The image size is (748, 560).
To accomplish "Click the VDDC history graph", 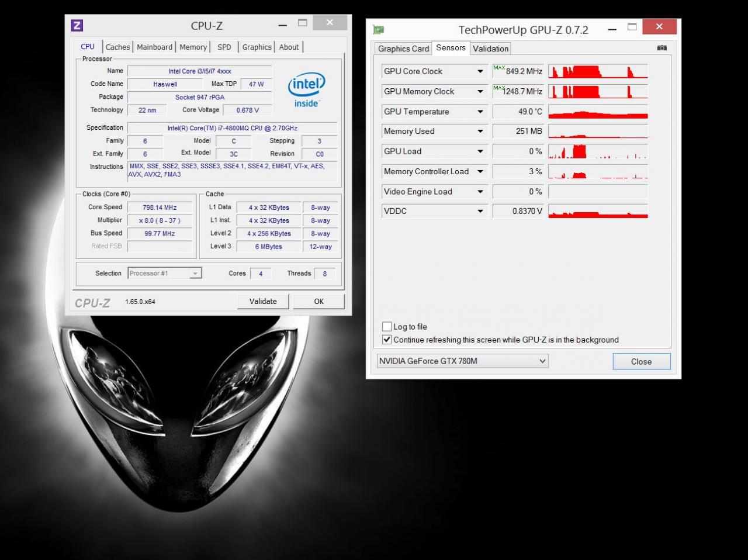I will (x=598, y=211).
